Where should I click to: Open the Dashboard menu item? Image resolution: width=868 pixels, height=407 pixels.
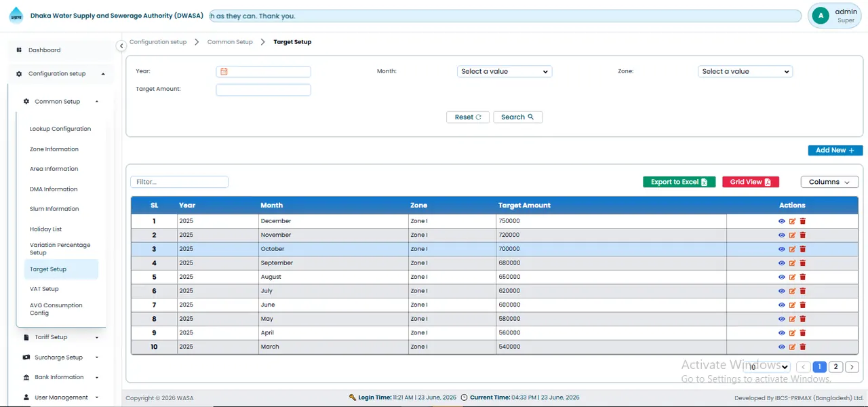45,50
